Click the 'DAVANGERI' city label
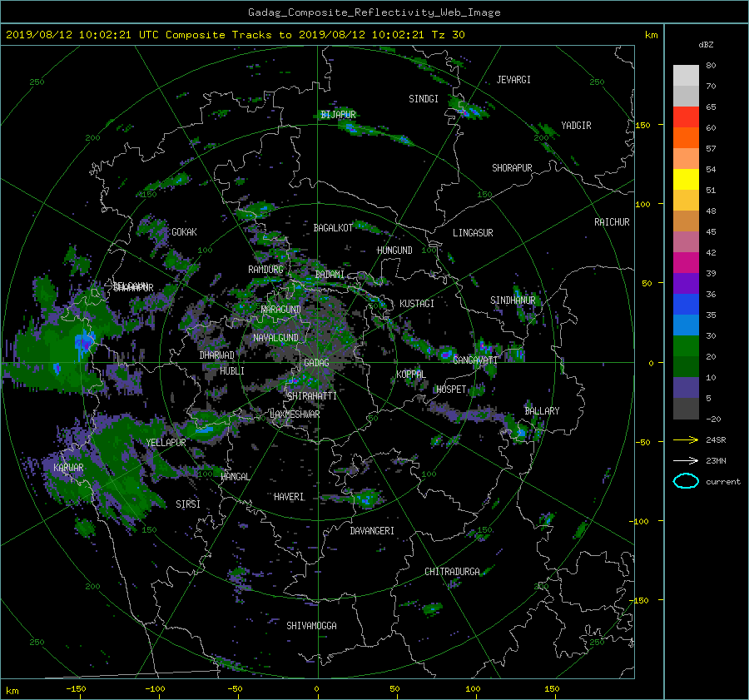This screenshot has width=749, height=700. (x=372, y=531)
